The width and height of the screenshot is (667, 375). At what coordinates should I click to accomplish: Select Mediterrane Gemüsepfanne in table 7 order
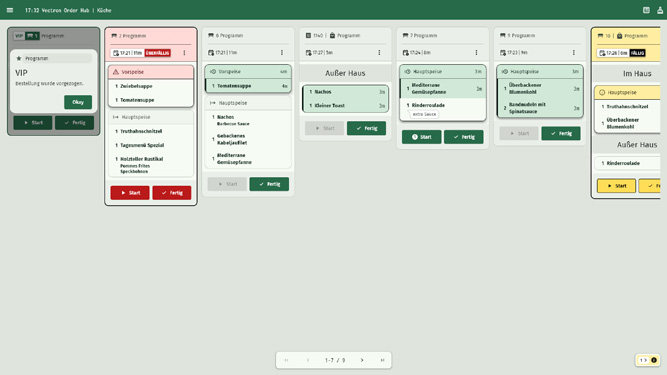coord(442,88)
